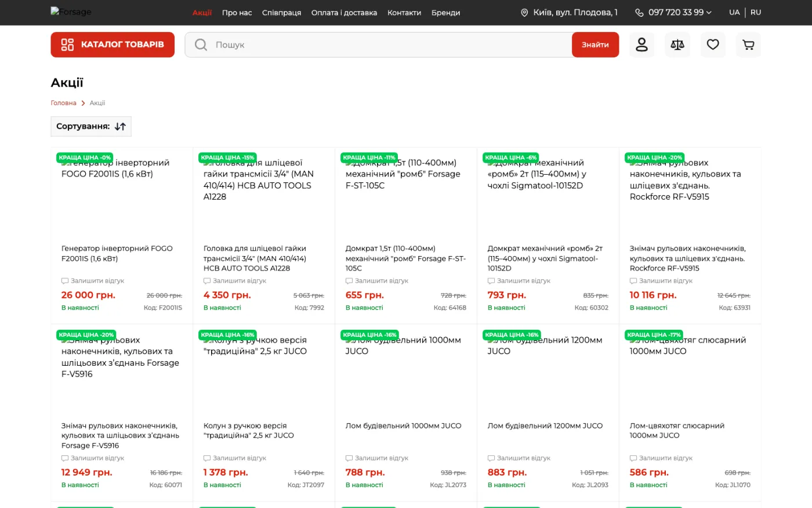Open the shopping cart icon
This screenshot has height=508, width=812.
coord(748,45)
